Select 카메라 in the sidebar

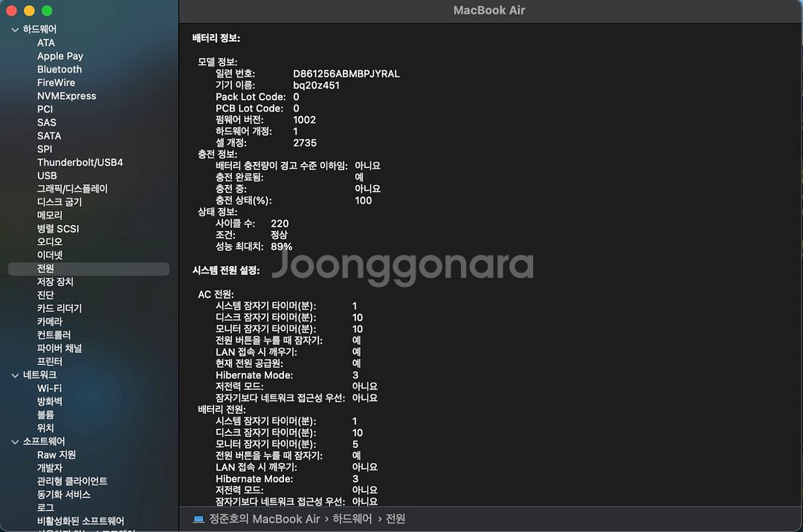point(50,322)
